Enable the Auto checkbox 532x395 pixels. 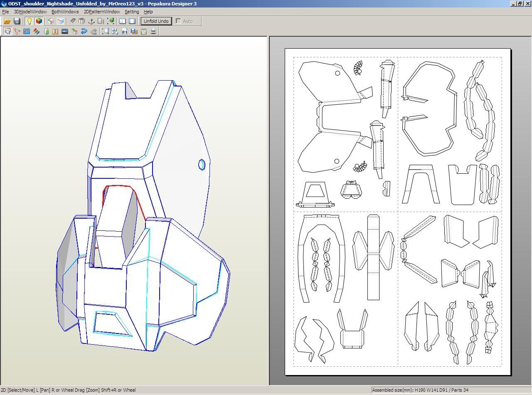coord(179,21)
